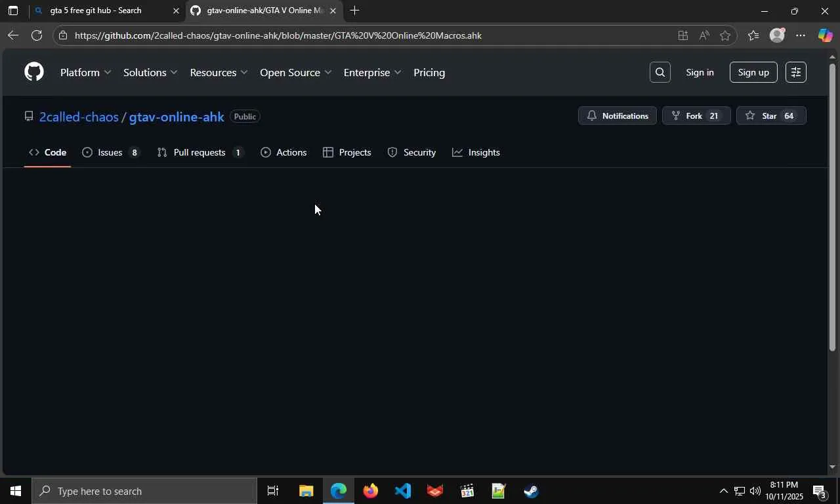Viewport: 840px width, 504px height.
Task: Launch File Explorer from the taskbar
Action: (x=306, y=491)
